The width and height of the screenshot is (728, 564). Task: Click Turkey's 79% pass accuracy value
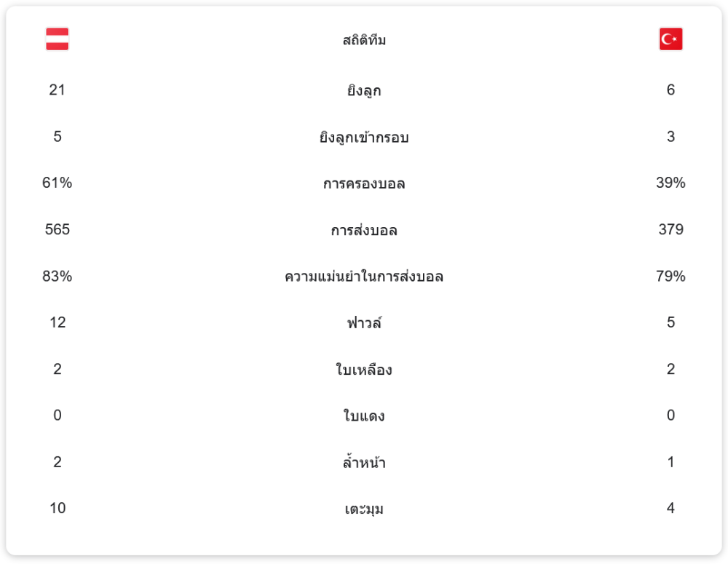(x=670, y=277)
